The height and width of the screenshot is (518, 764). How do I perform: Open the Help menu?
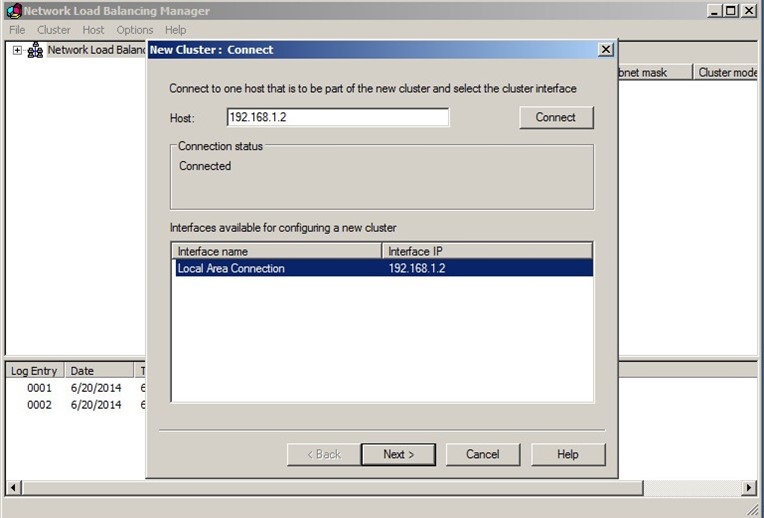point(175,30)
